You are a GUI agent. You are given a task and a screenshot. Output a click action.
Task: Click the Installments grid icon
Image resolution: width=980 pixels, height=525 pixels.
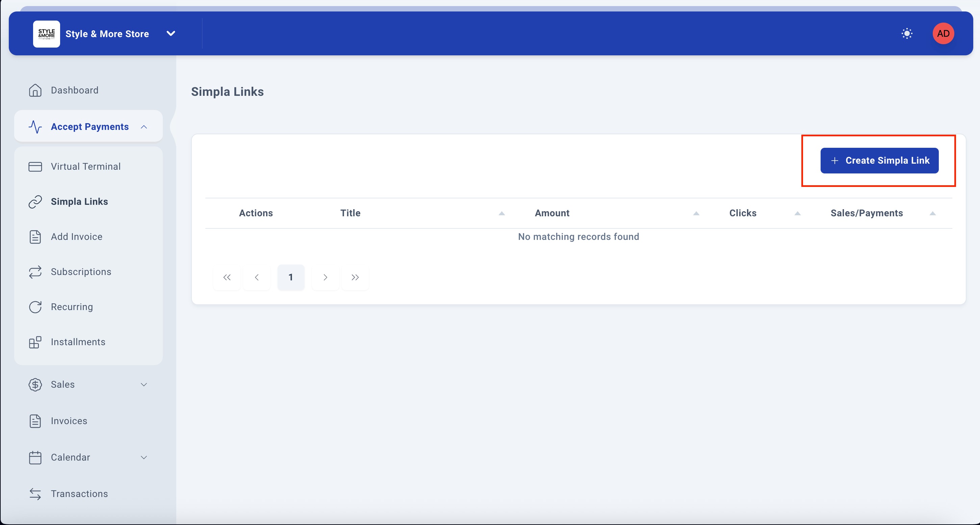pos(35,342)
